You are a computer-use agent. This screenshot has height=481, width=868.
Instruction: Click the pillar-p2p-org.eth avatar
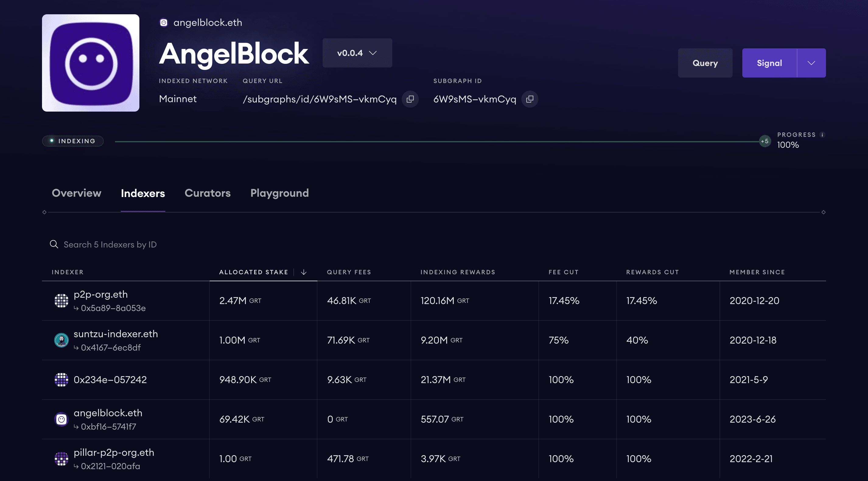[x=61, y=459]
